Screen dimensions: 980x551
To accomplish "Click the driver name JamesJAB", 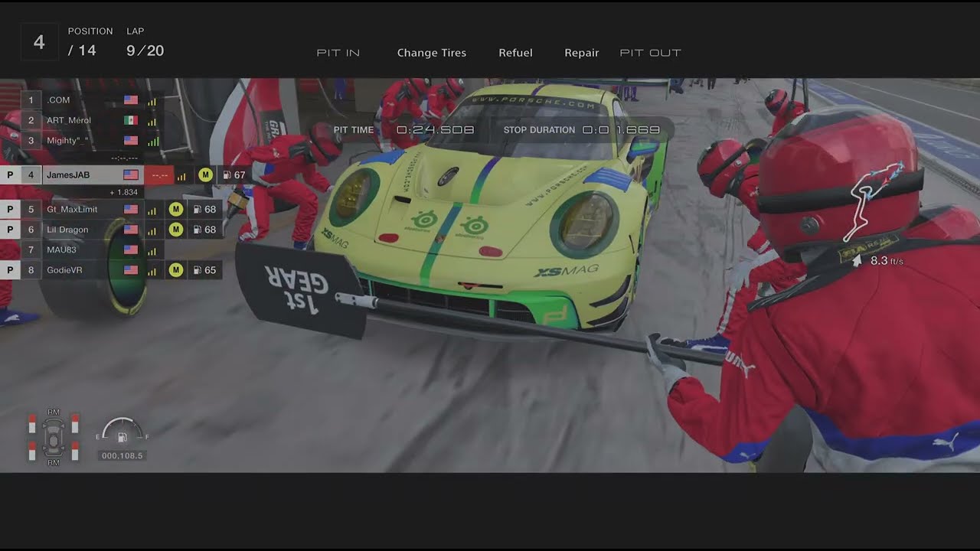I will pyautogui.click(x=68, y=174).
